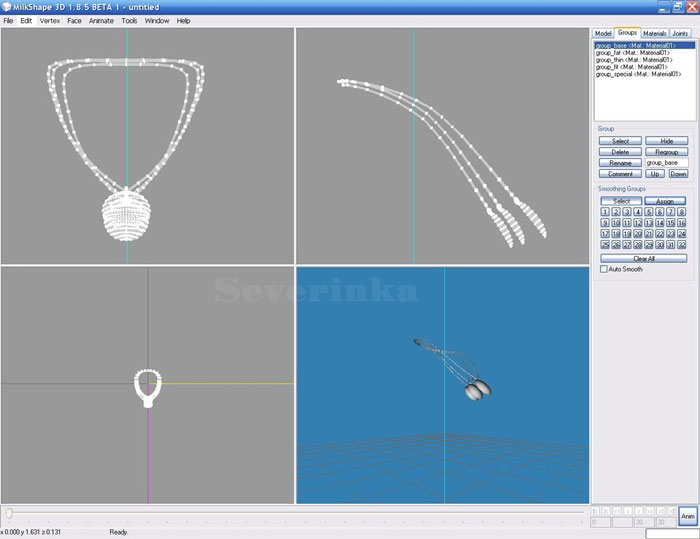Move group down with Down button

coord(678,174)
